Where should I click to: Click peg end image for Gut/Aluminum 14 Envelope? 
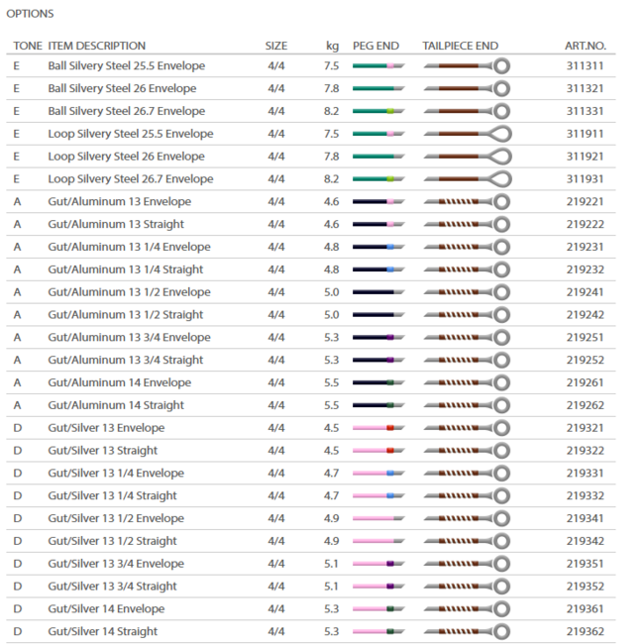click(378, 382)
